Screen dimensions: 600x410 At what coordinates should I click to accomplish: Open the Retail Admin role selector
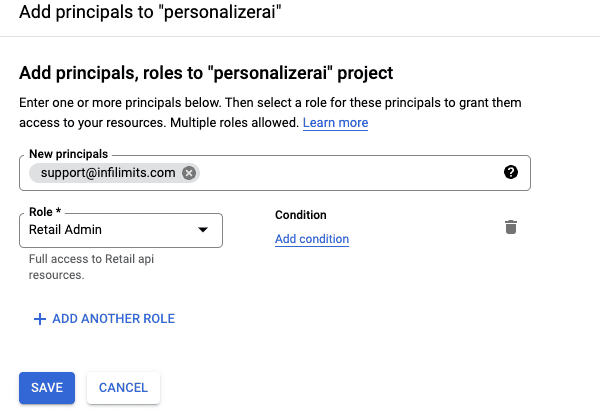point(121,230)
